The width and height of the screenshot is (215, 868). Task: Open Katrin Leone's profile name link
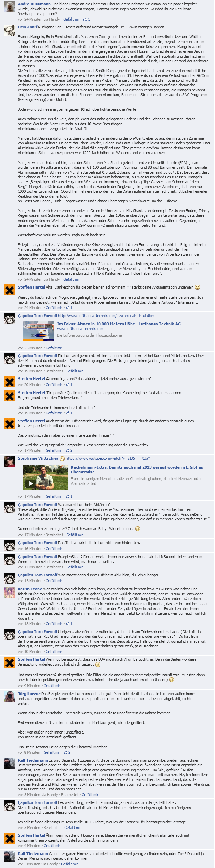30,589
